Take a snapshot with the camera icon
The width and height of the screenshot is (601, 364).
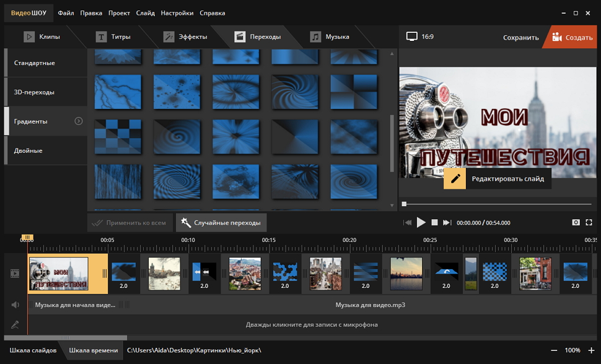[576, 222]
